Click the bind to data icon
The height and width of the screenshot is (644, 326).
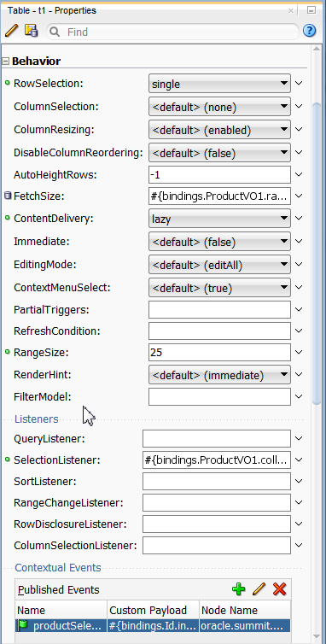[x=32, y=31]
